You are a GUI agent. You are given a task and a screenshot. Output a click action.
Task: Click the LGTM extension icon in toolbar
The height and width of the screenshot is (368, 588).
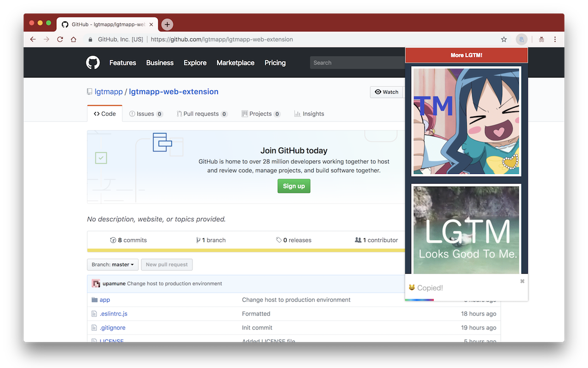click(x=521, y=40)
